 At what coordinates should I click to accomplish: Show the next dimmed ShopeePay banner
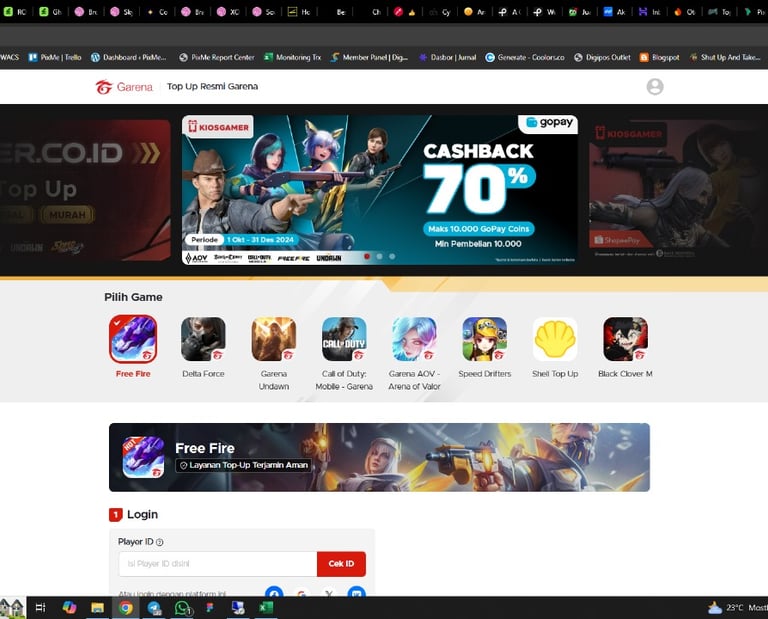(x=678, y=190)
